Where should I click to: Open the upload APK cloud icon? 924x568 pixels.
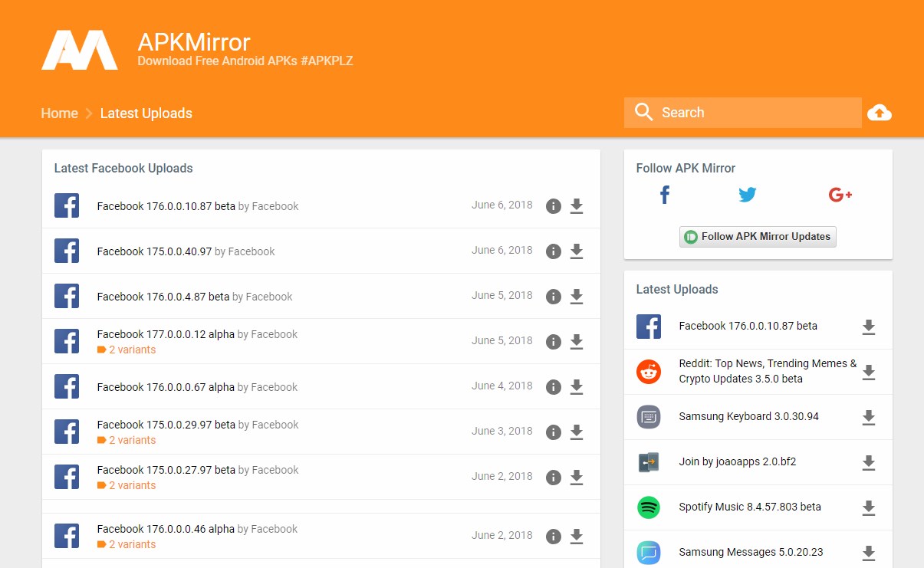(x=880, y=113)
